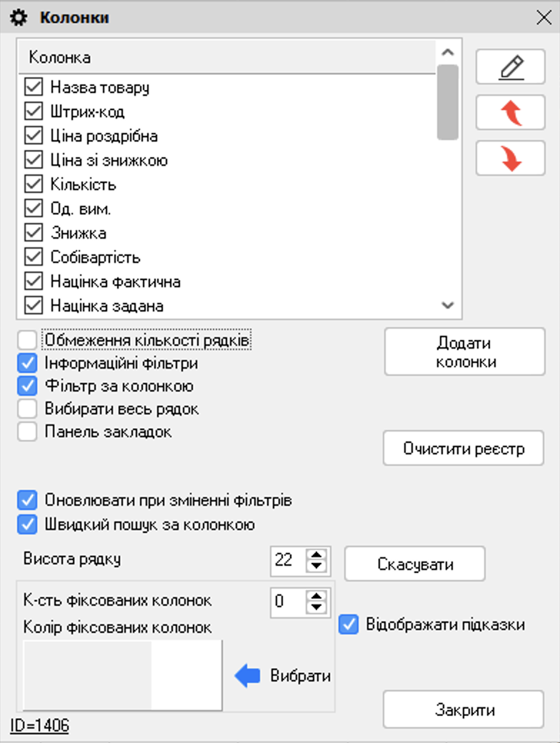Move selected column down with the red arrow
560x743 pixels.
pos(510,158)
